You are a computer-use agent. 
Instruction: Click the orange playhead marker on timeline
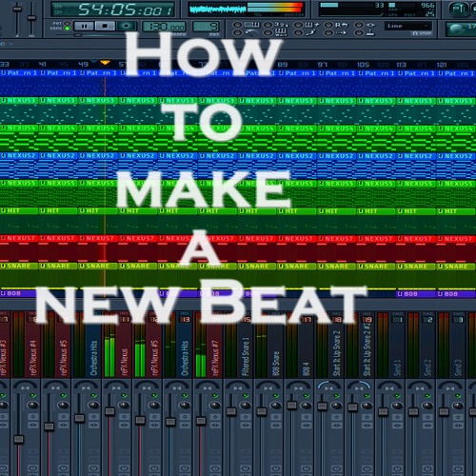tap(105, 63)
